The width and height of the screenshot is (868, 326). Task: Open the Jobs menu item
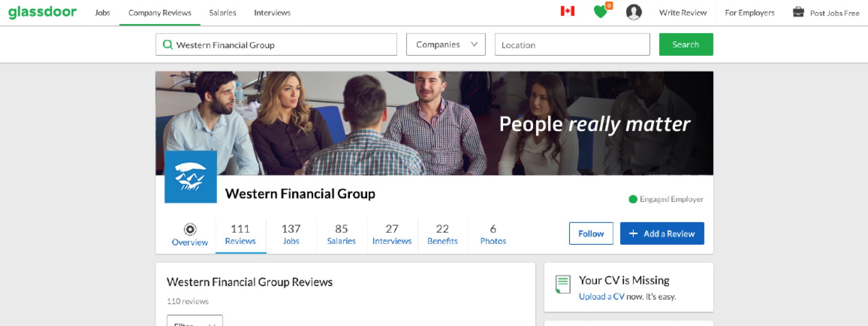[102, 13]
